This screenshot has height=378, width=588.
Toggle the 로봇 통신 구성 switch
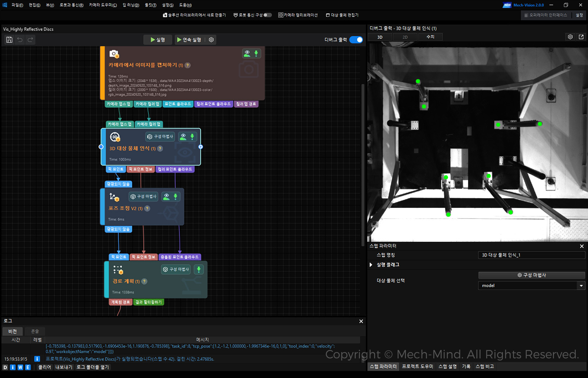coord(268,15)
